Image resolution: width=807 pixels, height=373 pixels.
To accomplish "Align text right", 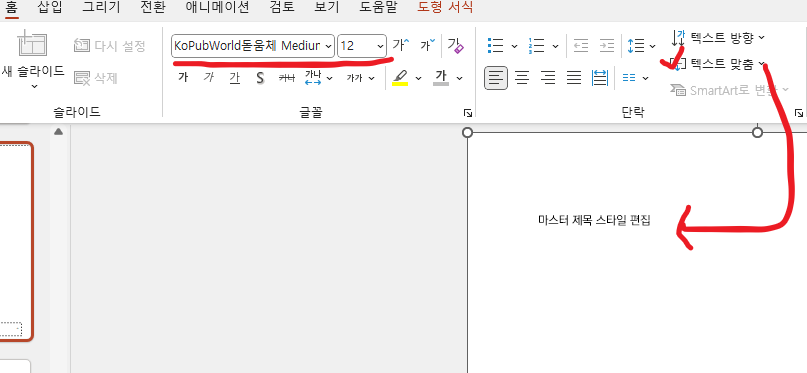I will coord(549,78).
